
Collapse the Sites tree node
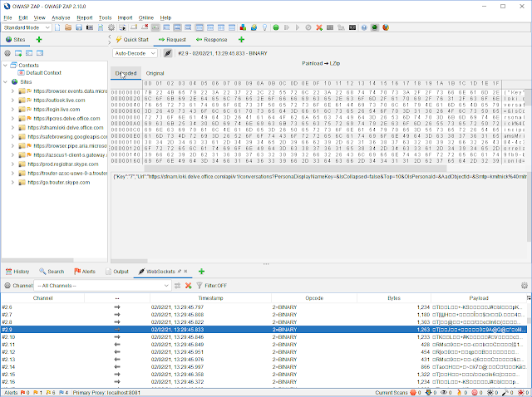[x=5, y=81]
